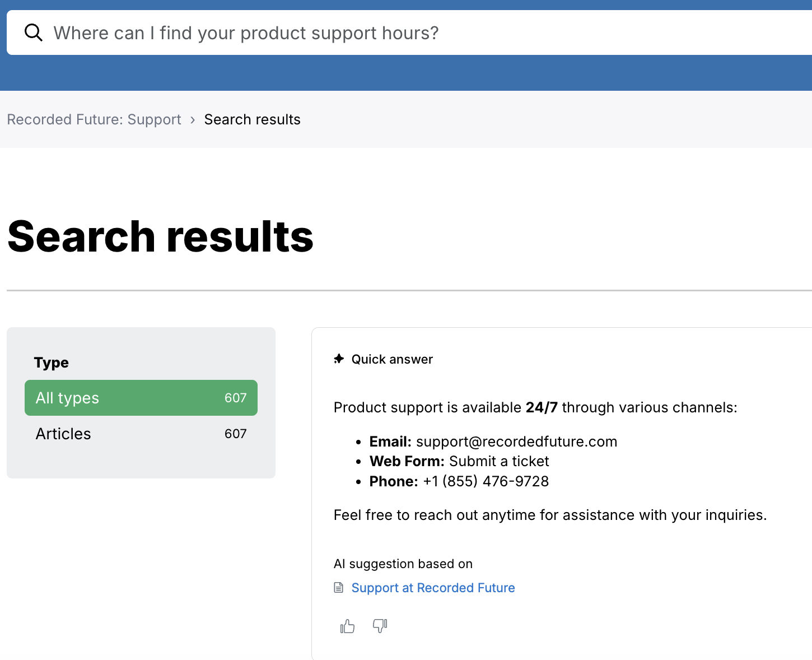The image size is (812, 660).
Task: Click the breadcrumb chevron separator
Action: coord(193,120)
